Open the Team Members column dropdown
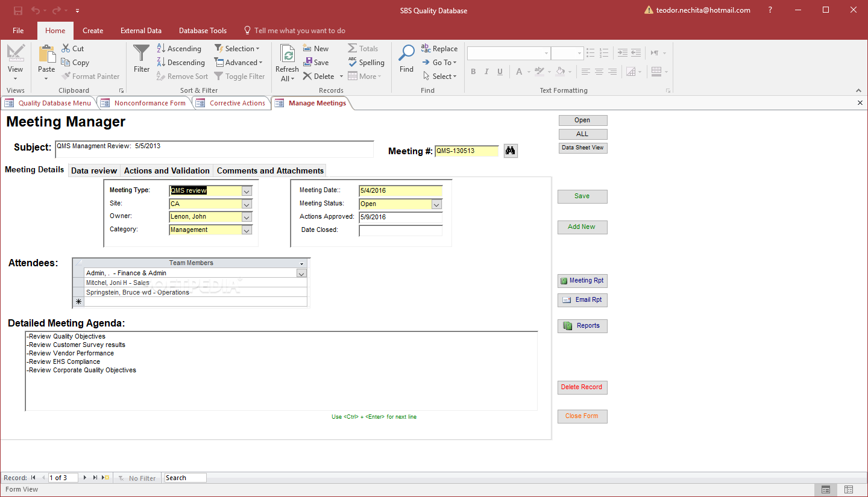This screenshot has width=868, height=497. coord(302,263)
